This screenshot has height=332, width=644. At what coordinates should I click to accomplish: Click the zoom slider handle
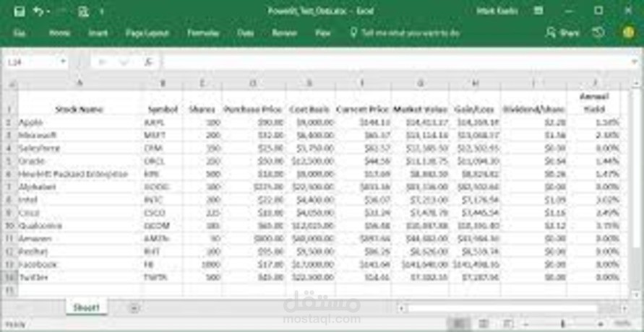562,324
